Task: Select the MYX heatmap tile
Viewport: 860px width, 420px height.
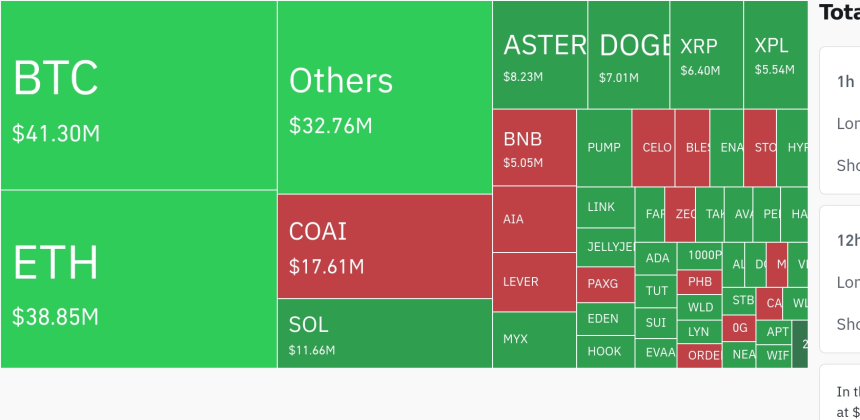Action: point(534,338)
